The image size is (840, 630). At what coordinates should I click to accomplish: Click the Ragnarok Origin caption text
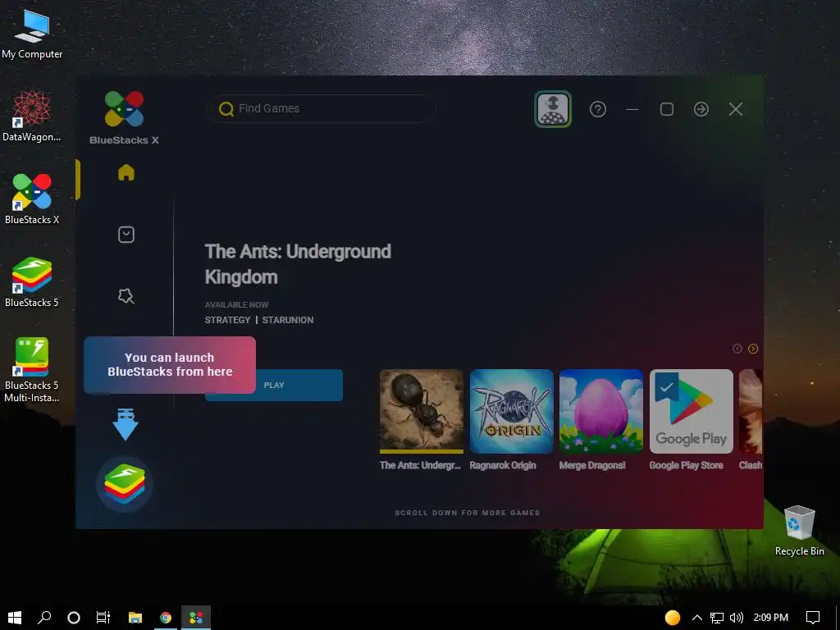(503, 465)
